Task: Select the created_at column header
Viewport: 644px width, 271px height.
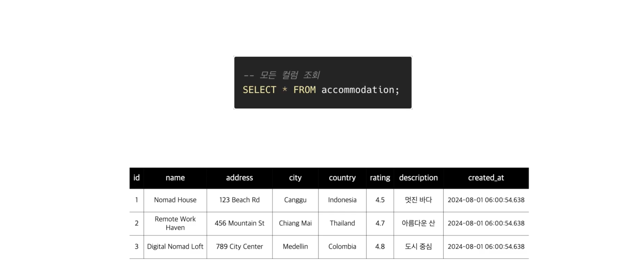Action: coord(486,178)
